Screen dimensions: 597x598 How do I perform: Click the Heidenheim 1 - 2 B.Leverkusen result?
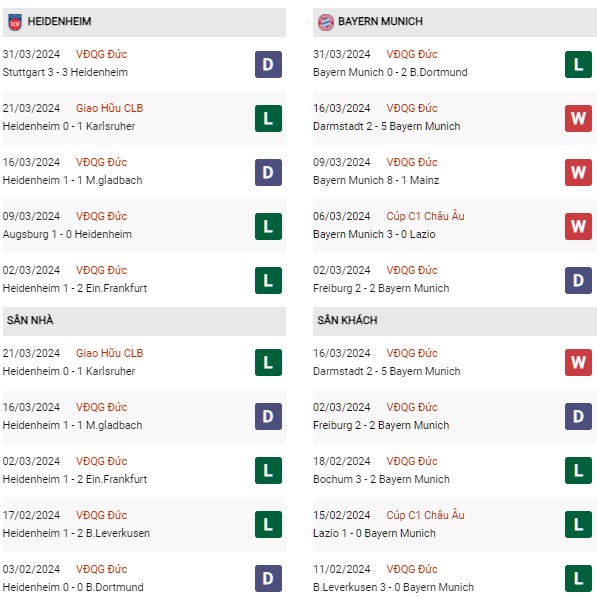(76, 533)
